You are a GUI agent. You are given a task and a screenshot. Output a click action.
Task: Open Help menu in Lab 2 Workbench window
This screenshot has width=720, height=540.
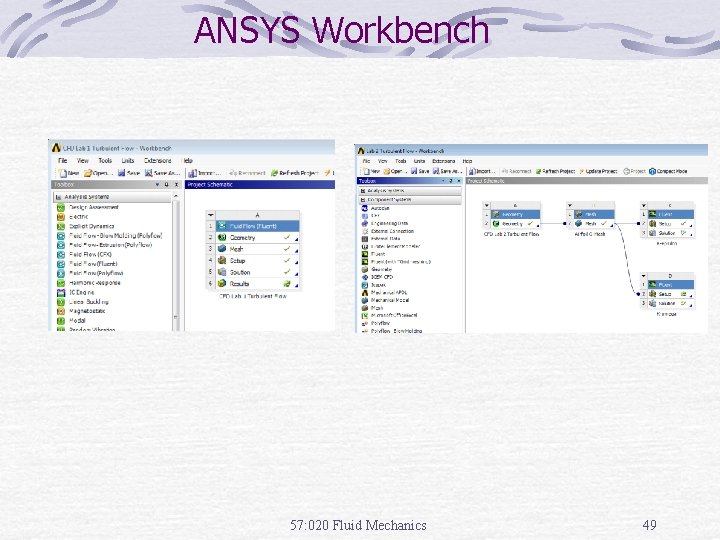click(467, 161)
